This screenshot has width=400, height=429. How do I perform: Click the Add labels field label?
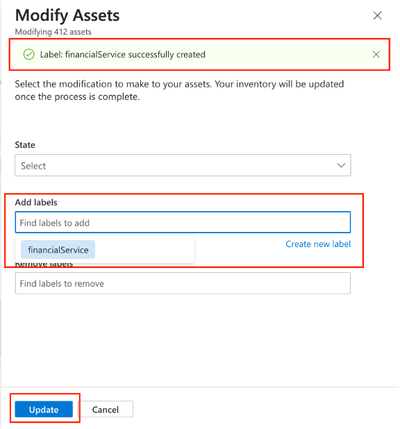(x=36, y=202)
